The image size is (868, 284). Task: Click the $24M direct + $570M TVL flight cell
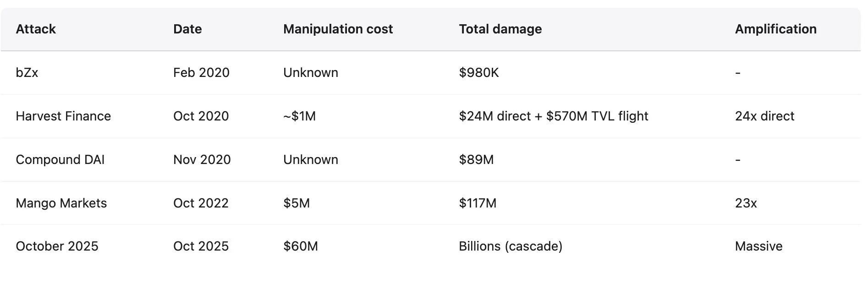click(553, 116)
